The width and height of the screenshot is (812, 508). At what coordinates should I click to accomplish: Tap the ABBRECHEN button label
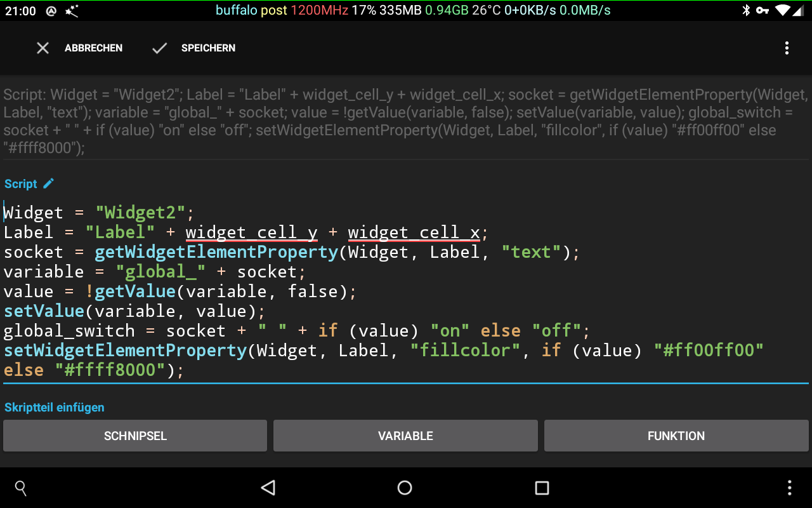pyautogui.click(x=93, y=48)
